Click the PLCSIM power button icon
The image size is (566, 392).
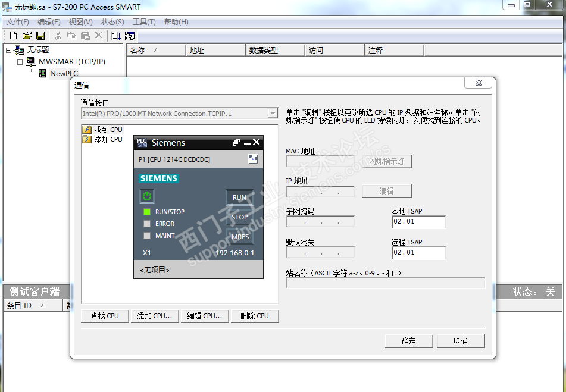pos(147,196)
